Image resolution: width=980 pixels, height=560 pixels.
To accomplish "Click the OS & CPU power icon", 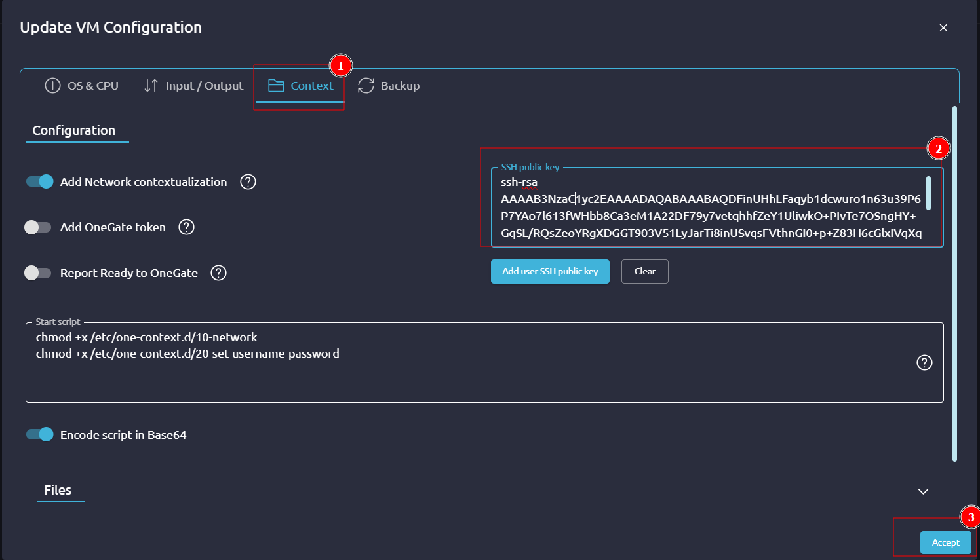I will tap(52, 86).
